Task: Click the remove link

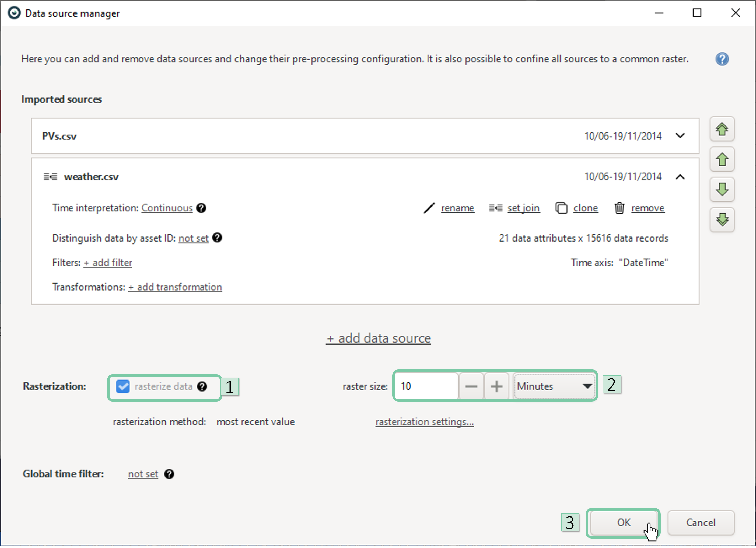Action: (x=648, y=208)
